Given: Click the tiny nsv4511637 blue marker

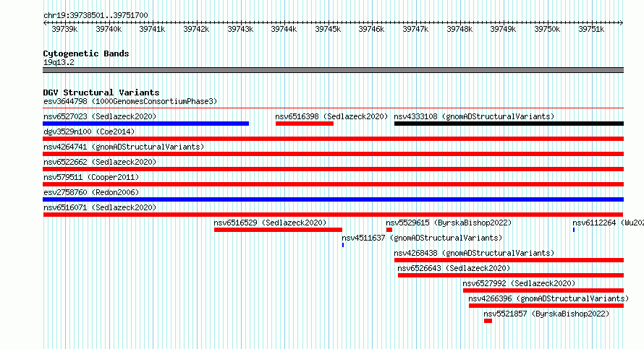Looking at the screenshot, I should click(343, 245).
